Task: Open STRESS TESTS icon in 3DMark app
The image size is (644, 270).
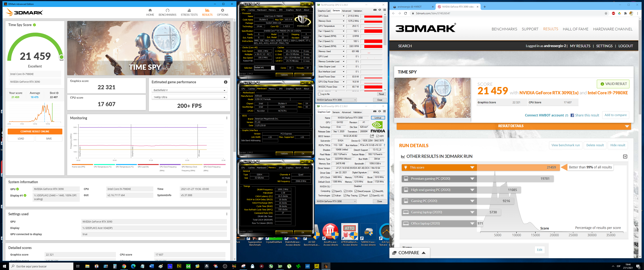Action: point(189,10)
